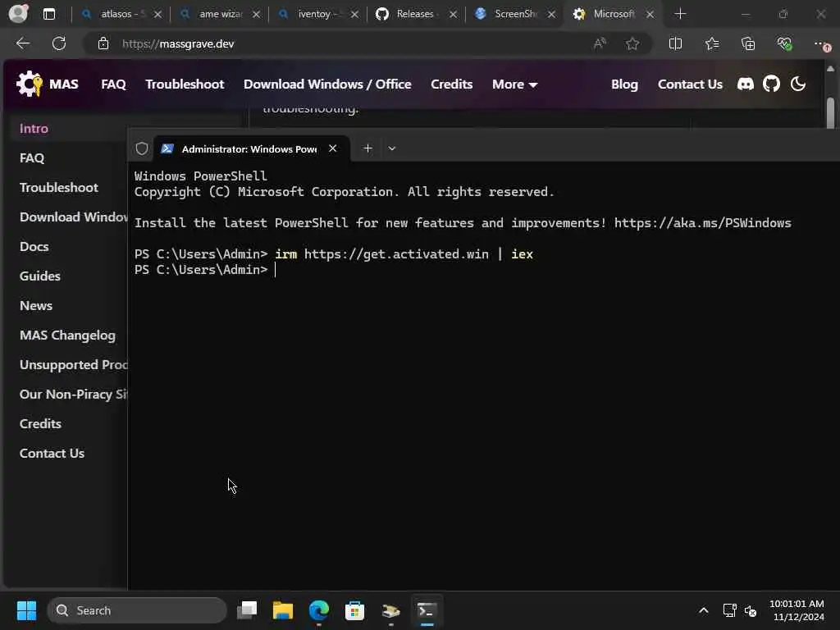Reload the page with the refresh icon
This screenshot has height=630, width=840.
[59, 43]
